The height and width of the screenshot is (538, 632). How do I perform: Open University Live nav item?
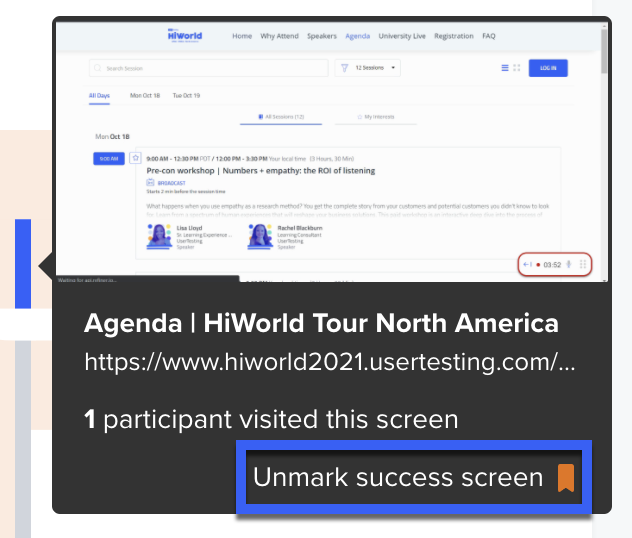[x=402, y=36]
